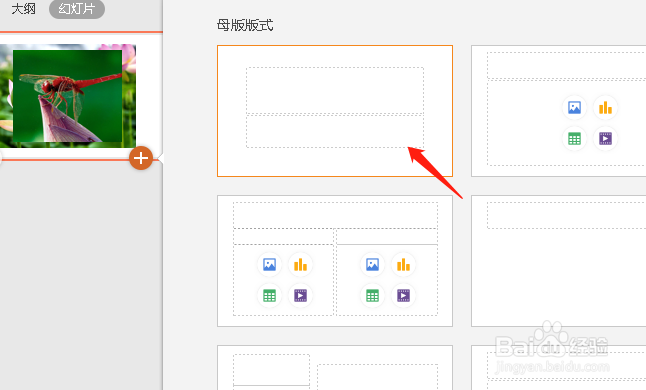Select the 幻灯片 slides tab
Viewport: 646px width, 390px height.
point(77,8)
